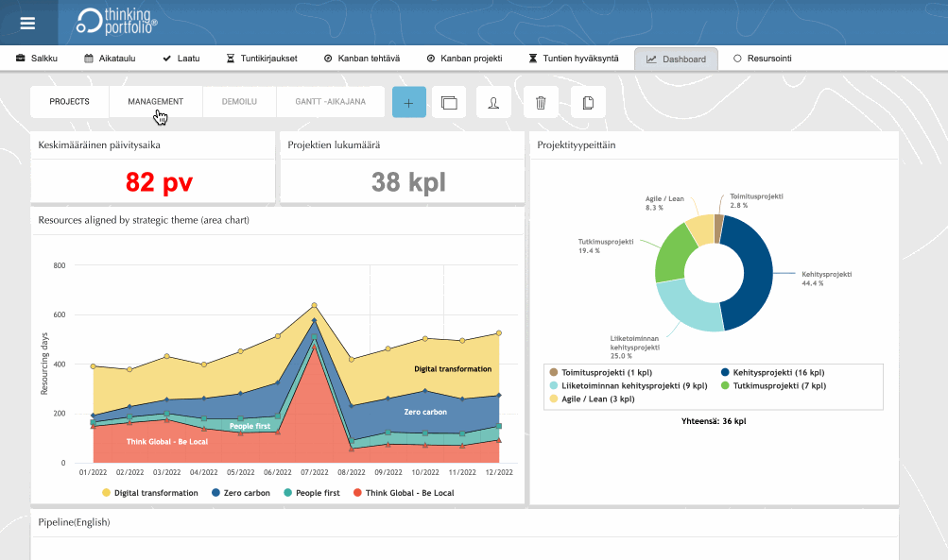
Task: Delete dashboard using trash icon
Action: 541,103
